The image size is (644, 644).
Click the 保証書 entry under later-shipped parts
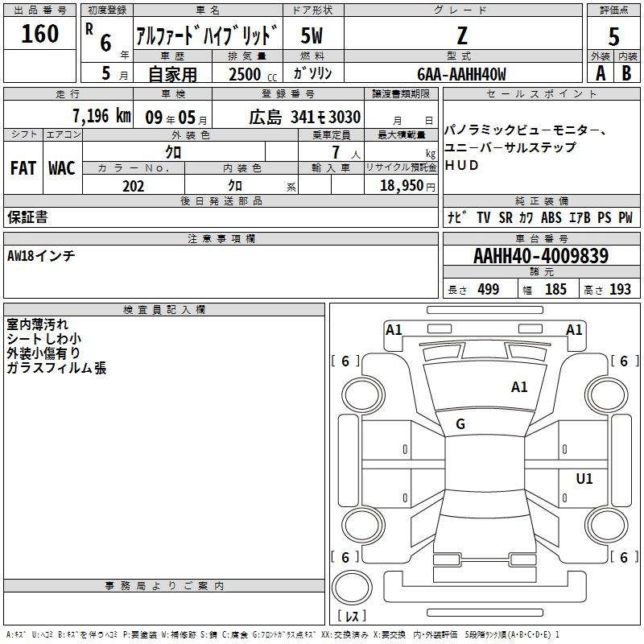pyautogui.click(x=27, y=217)
